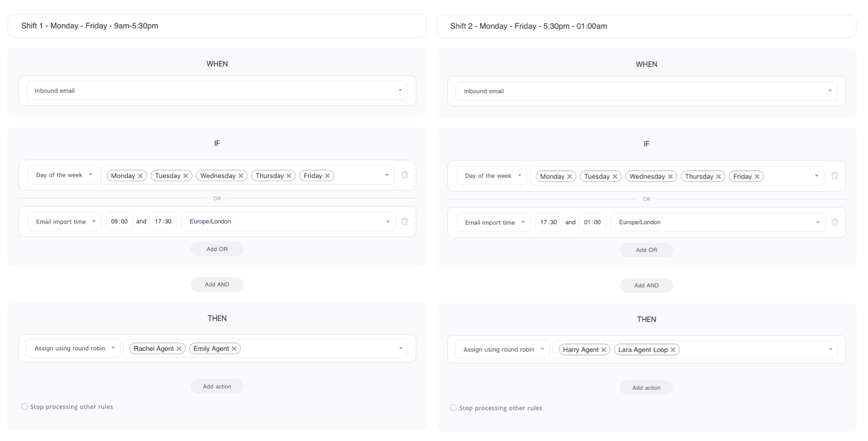This screenshot has width=868, height=441.
Task: Delete Shift 2 Email import time condition
Action: pos(835,223)
